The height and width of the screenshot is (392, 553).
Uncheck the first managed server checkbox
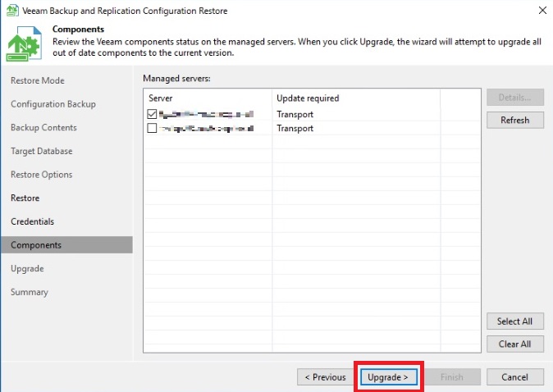(x=152, y=114)
